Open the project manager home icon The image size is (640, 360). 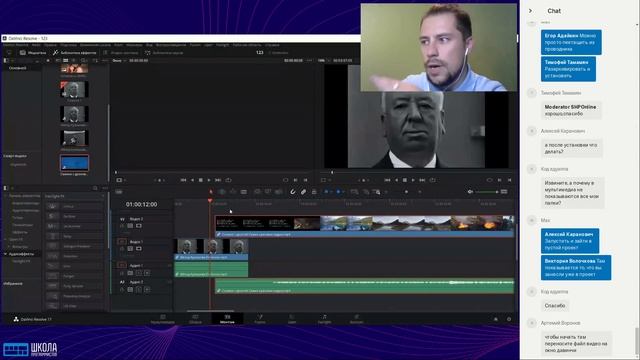[x=496, y=319]
